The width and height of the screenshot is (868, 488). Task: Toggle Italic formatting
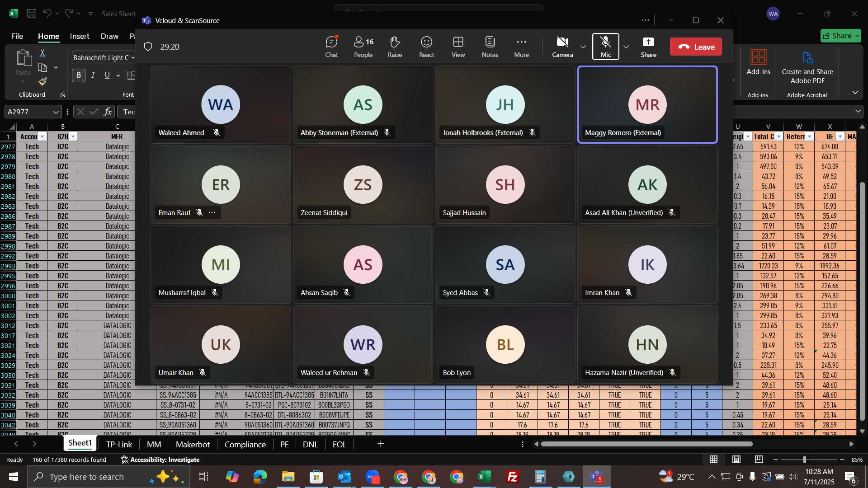(x=93, y=75)
